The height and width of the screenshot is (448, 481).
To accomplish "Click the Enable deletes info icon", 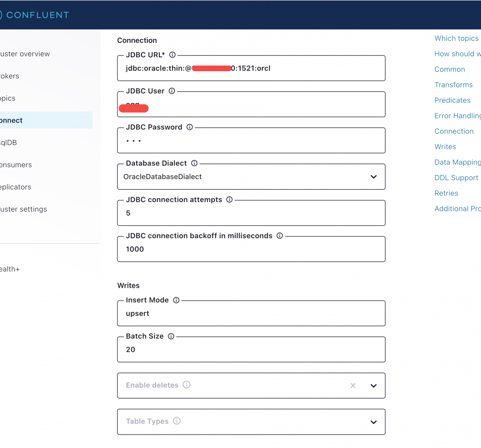I will coord(186,384).
